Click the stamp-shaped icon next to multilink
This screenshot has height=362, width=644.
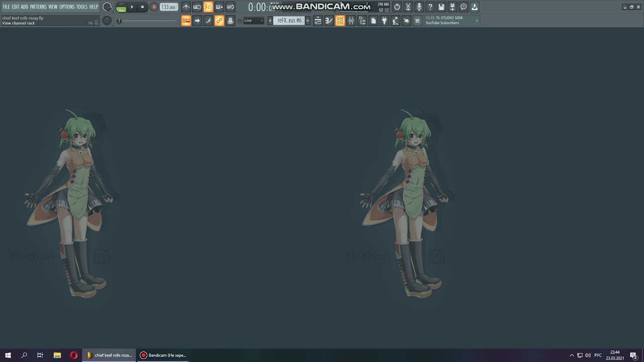click(x=230, y=21)
